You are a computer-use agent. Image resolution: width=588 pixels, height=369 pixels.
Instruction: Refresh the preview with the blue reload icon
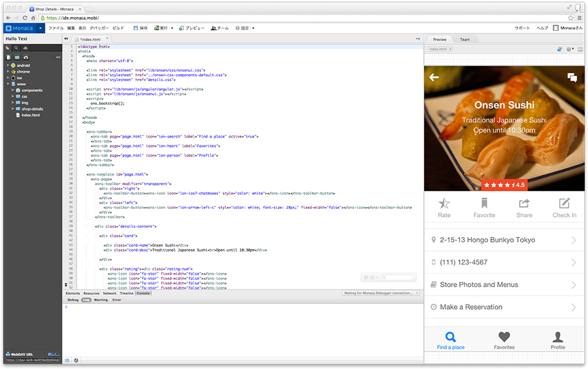point(560,49)
